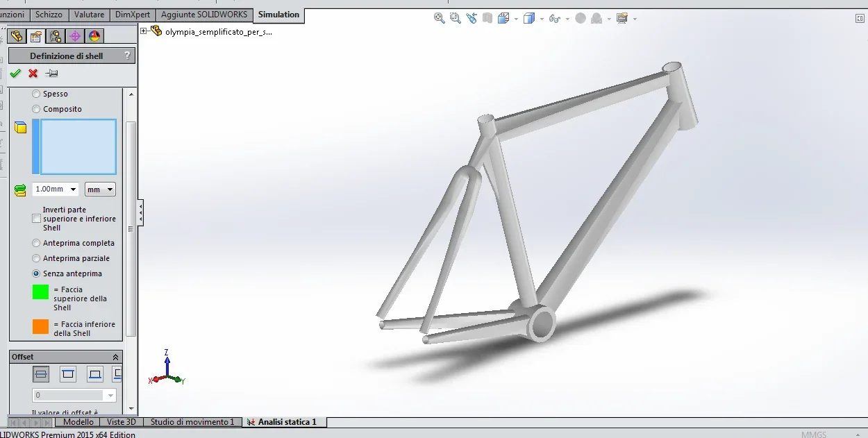Select the middle surface offset icon
The image size is (868, 438).
point(41,375)
